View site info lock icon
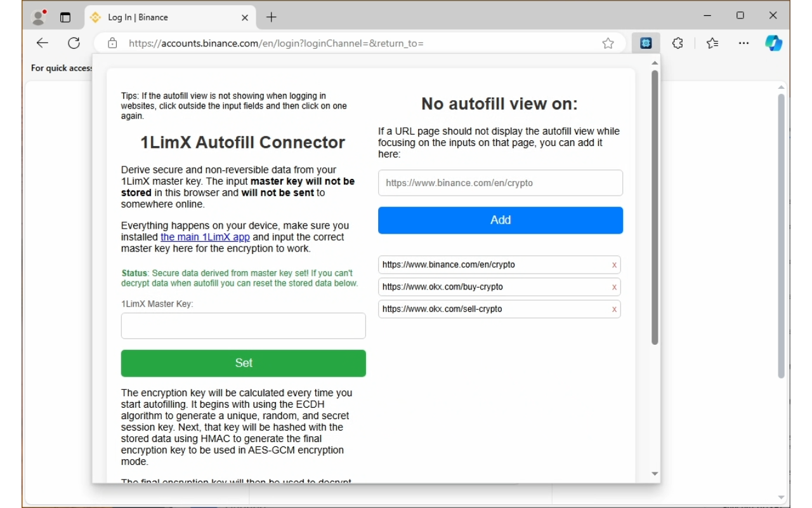812x508 pixels. coord(112,43)
